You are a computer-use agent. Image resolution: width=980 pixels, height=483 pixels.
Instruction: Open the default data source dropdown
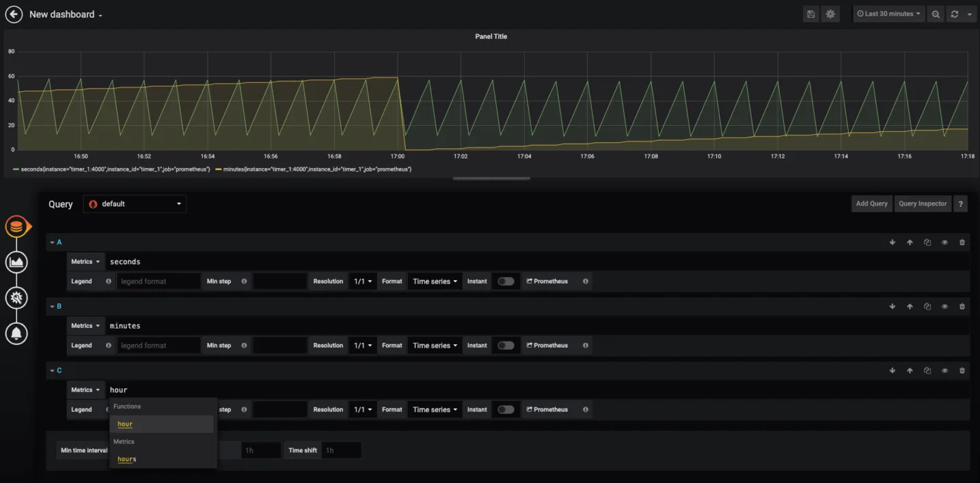point(135,204)
